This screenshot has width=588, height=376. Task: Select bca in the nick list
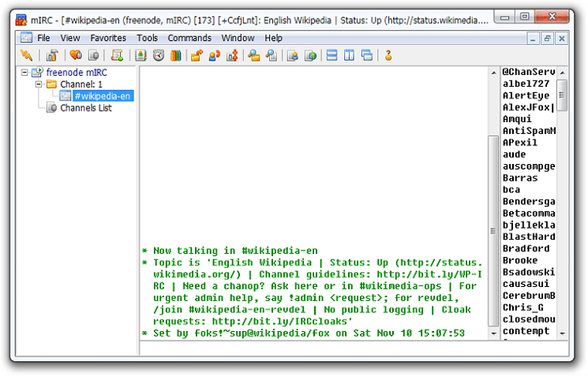pyautogui.click(x=511, y=190)
